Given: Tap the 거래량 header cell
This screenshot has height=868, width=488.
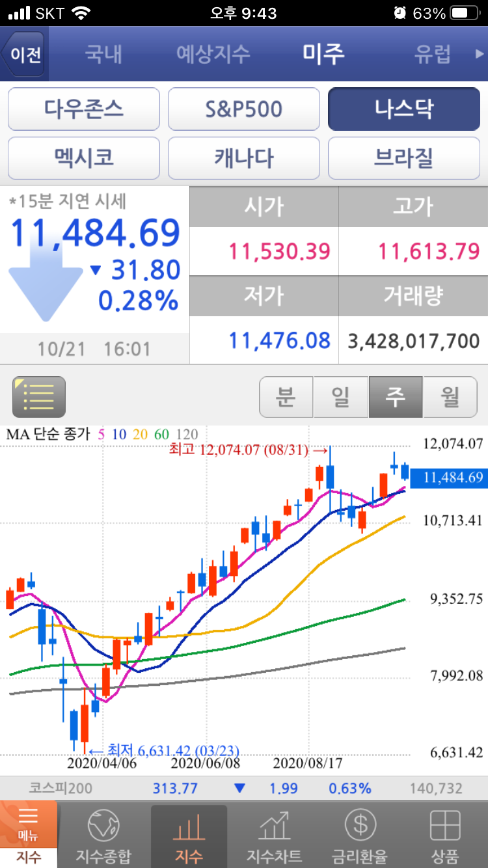Looking at the screenshot, I should coord(413,297).
